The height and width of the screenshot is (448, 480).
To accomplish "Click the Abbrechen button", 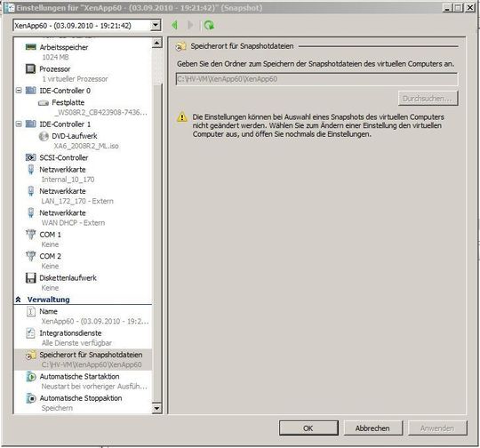I will [x=372, y=428].
